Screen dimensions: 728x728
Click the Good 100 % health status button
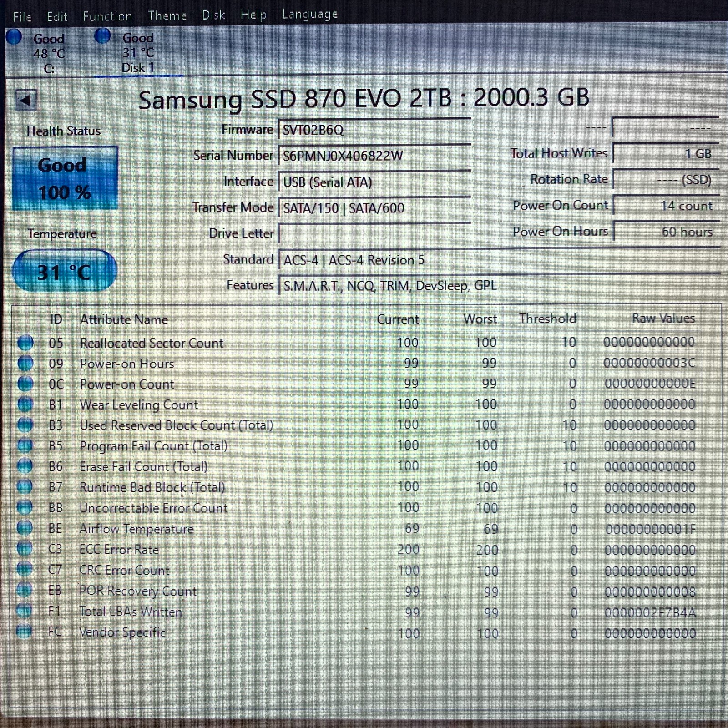(x=65, y=178)
